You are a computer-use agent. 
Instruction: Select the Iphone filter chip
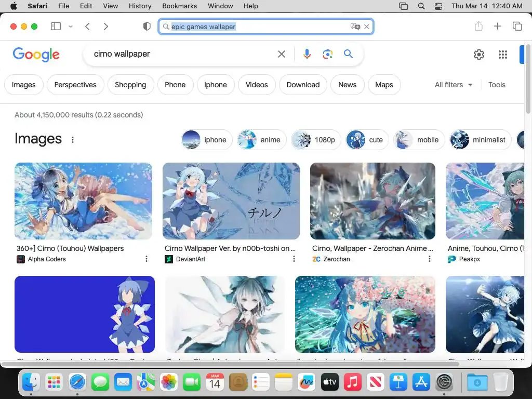[x=216, y=85]
